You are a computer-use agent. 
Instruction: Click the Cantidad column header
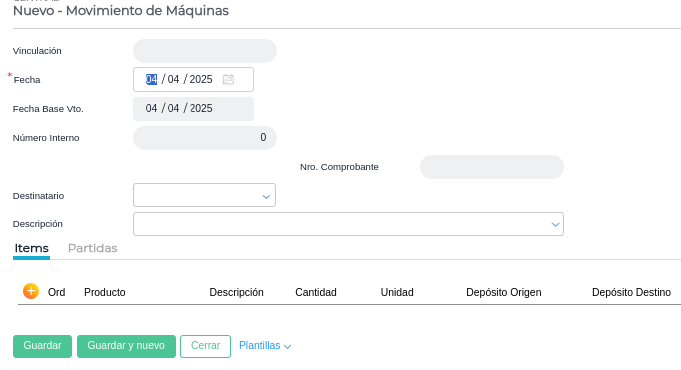tap(316, 292)
